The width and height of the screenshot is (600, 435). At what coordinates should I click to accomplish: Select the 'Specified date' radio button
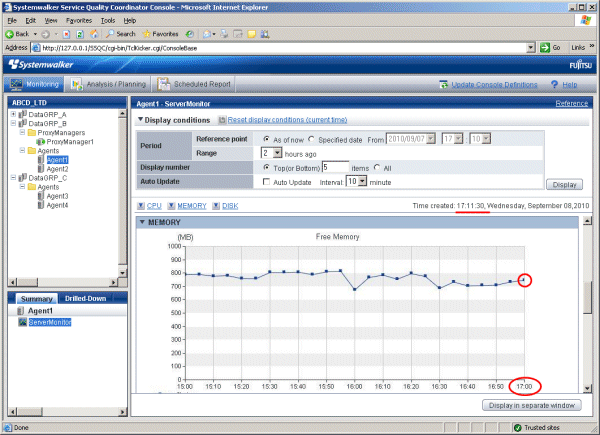tap(311, 139)
